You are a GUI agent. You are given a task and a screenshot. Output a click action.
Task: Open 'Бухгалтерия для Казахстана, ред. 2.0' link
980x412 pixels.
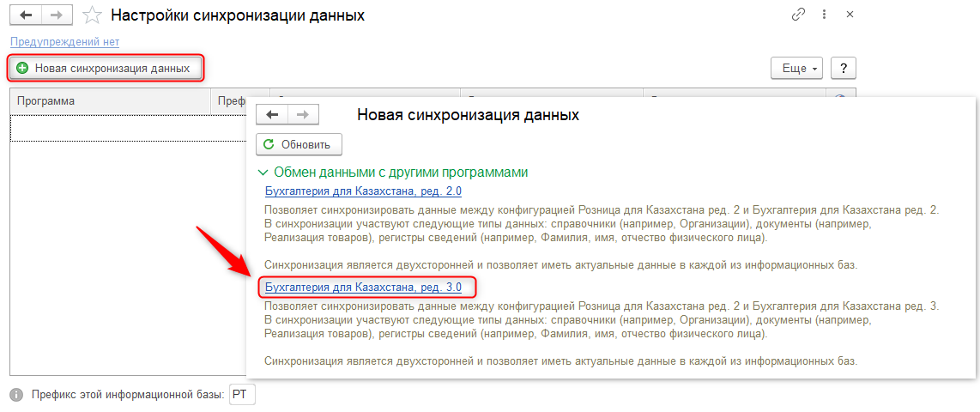pyautogui.click(x=363, y=191)
